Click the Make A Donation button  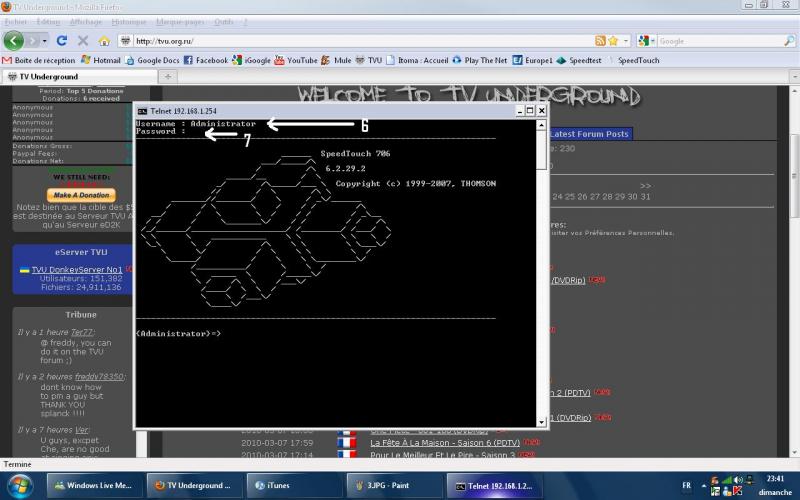pos(81,195)
